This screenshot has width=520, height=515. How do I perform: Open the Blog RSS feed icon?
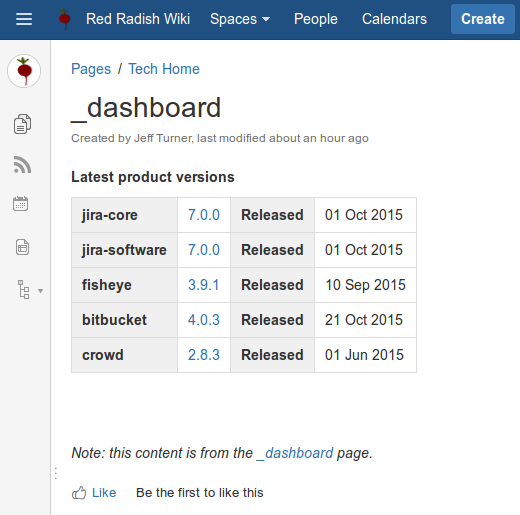(22, 165)
